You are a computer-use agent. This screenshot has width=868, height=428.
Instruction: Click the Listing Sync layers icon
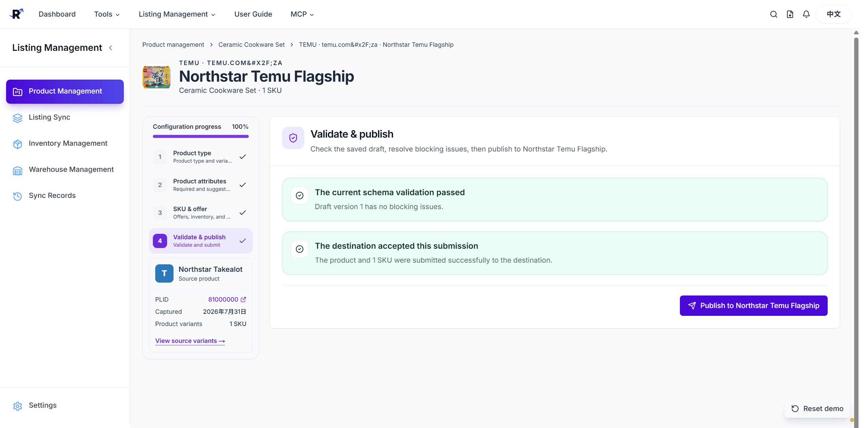click(18, 118)
